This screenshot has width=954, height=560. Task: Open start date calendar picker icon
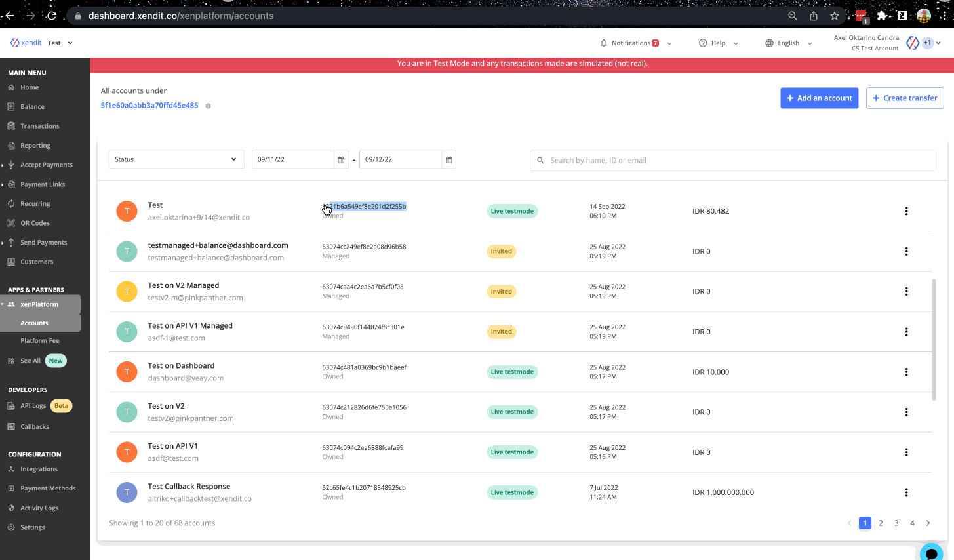point(341,159)
